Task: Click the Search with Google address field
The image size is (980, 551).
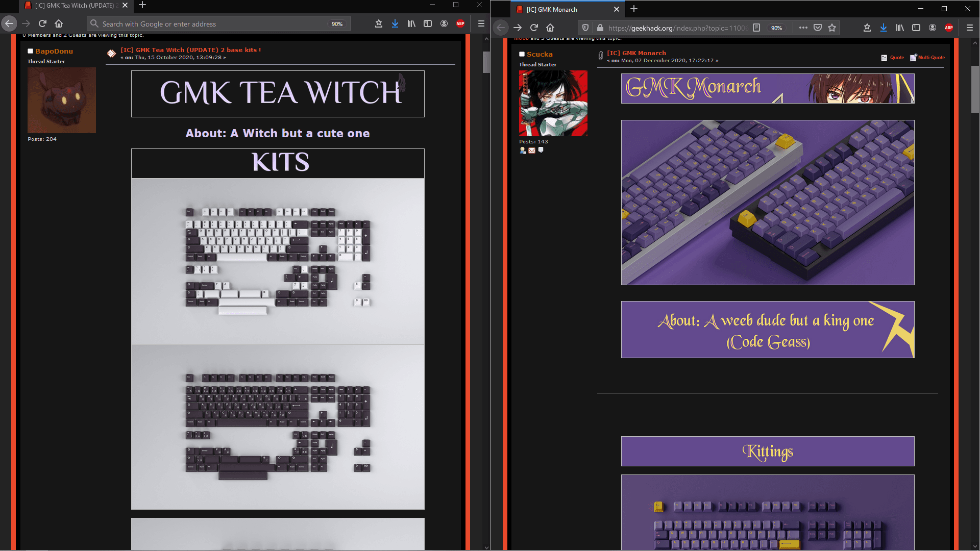Action: 204,24
